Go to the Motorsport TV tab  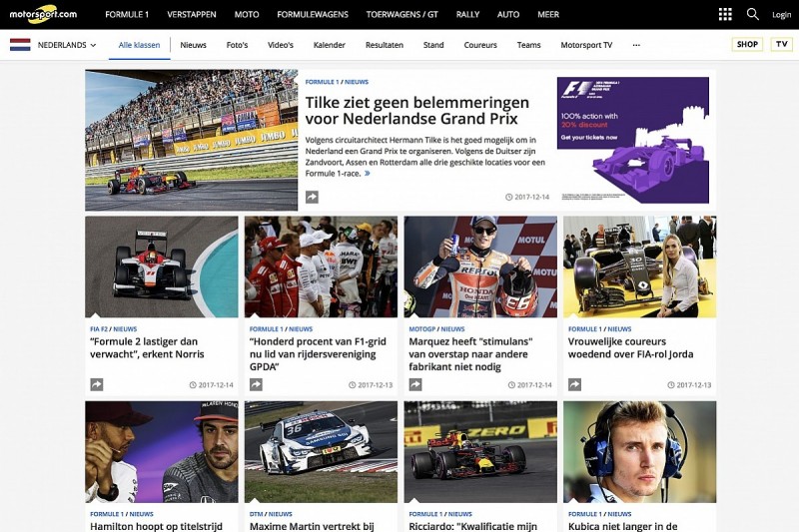586,45
